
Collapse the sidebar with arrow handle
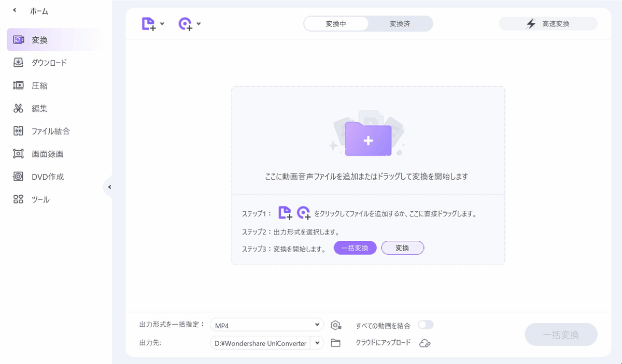109,187
